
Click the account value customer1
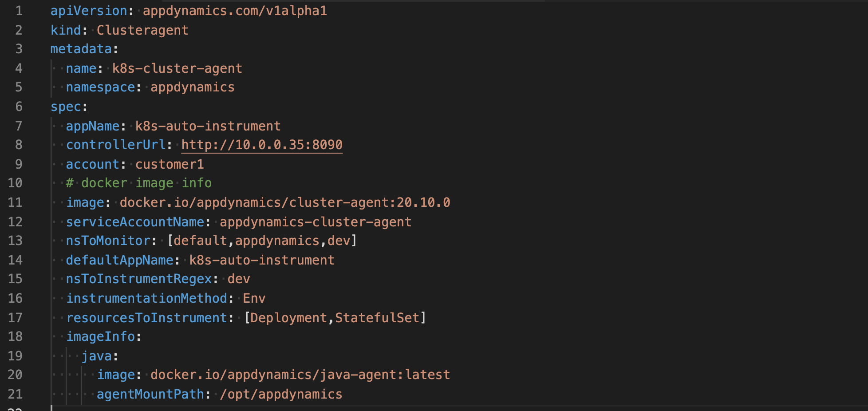click(x=170, y=164)
